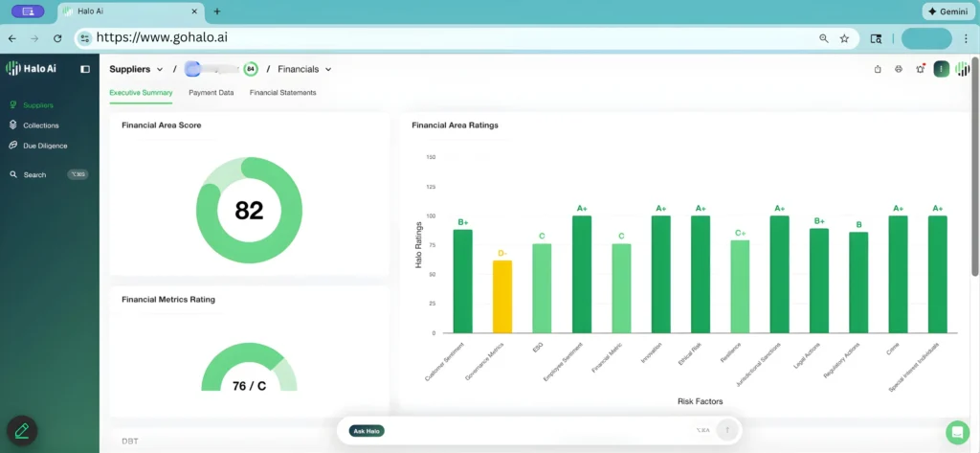Switch to the Payment Data tab
Viewport: 980px width, 453px height.
point(211,93)
